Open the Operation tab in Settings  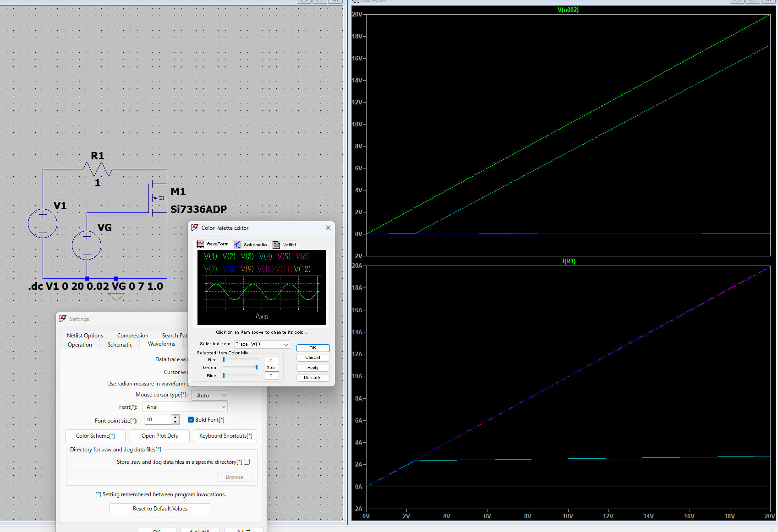point(80,345)
